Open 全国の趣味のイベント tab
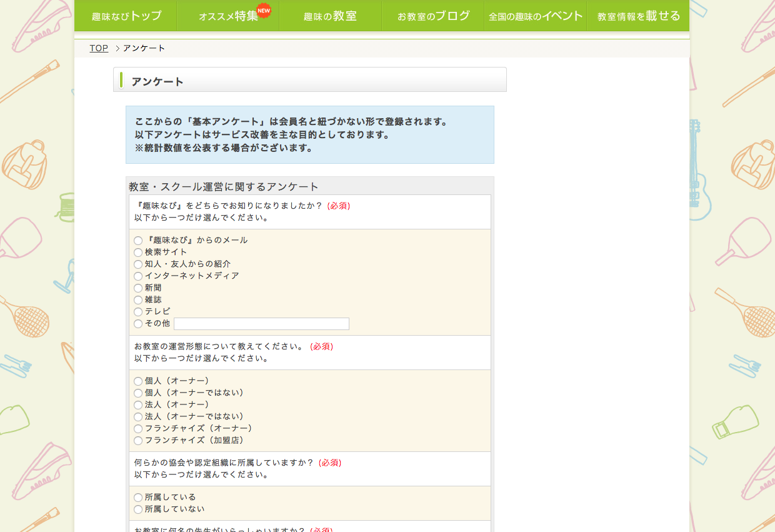 point(536,16)
